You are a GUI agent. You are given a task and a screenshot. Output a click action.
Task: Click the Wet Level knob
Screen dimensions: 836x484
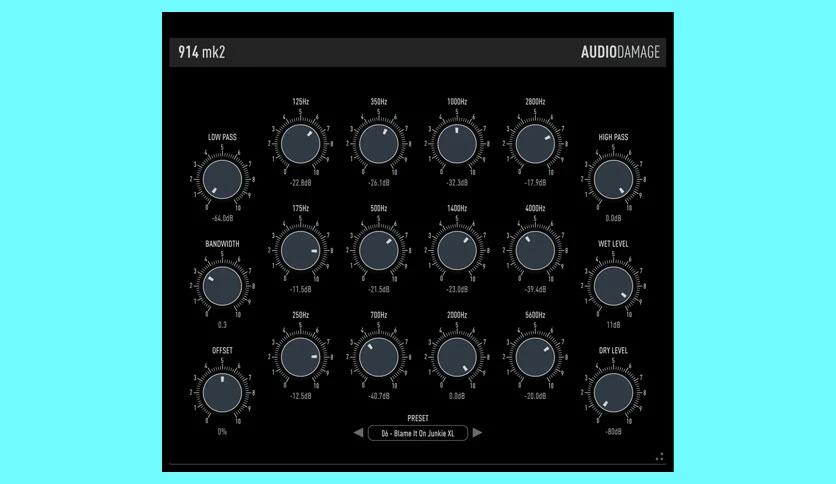(613, 286)
